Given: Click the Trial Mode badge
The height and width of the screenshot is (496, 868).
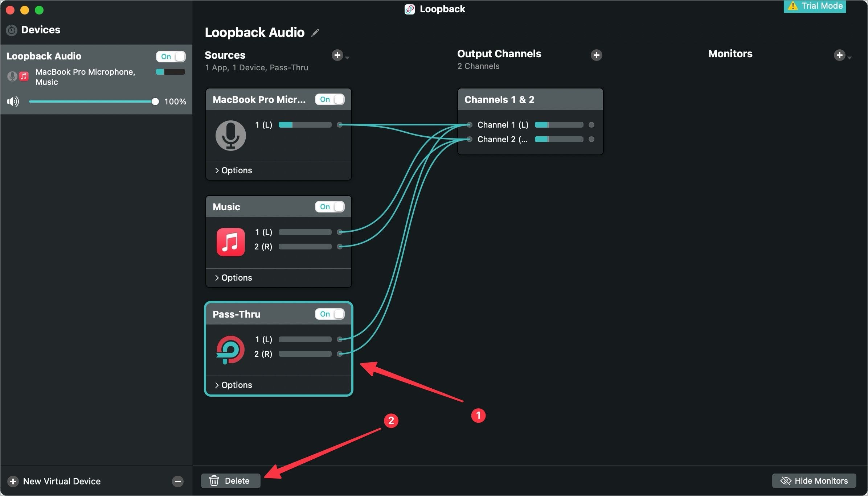Looking at the screenshot, I should click(x=814, y=6).
